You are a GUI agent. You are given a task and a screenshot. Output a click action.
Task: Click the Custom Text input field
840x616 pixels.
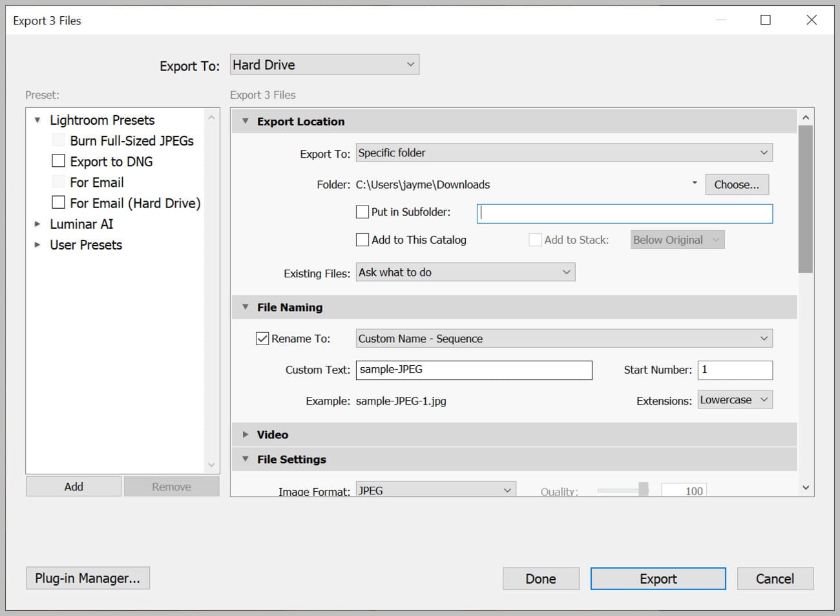pyautogui.click(x=474, y=370)
